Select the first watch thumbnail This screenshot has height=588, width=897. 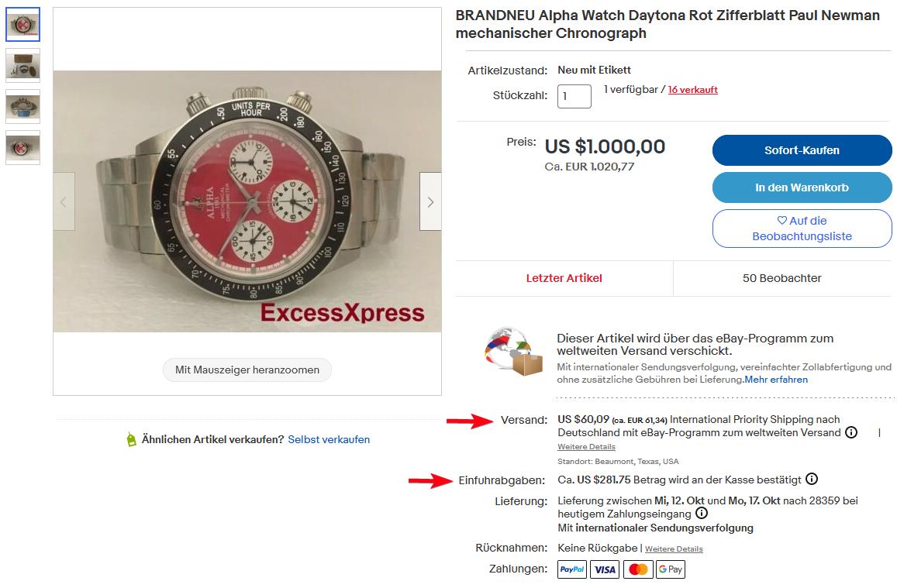coord(23,25)
